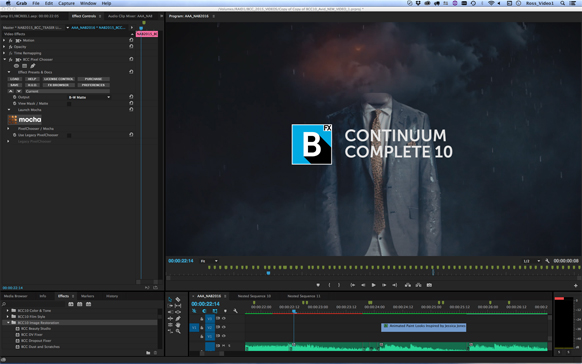Reset the BCC Pixel Chooser effect

(131, 59)
